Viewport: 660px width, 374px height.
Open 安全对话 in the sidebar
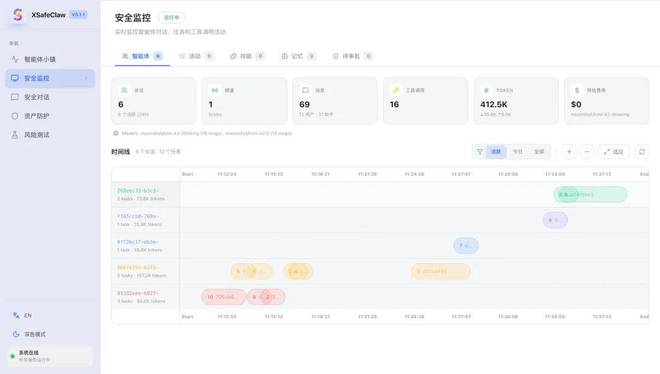click(x=50, y=97)
